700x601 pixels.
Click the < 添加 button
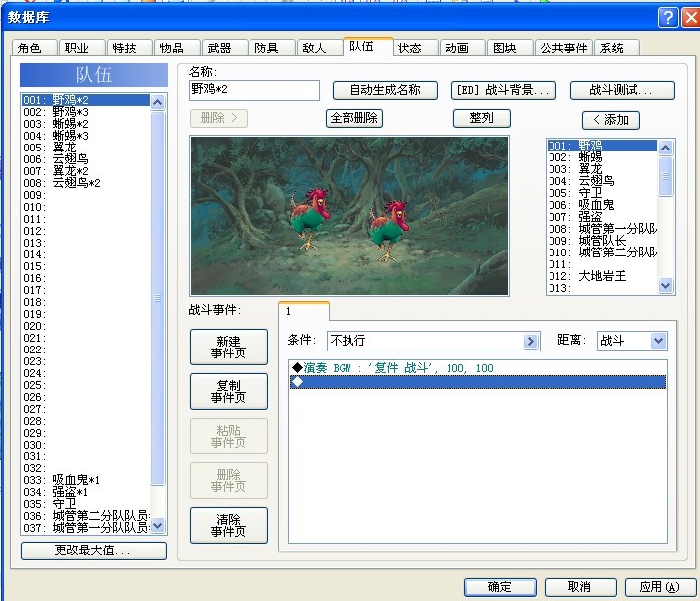pyautogui.click(x=611, y=120)
